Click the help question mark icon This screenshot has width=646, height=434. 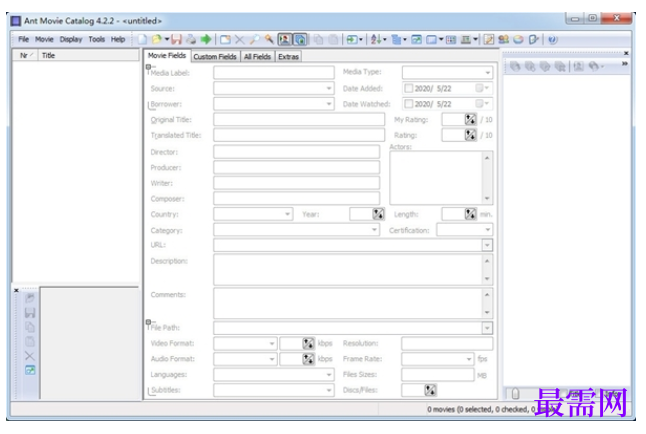click(x=552, y=40)
